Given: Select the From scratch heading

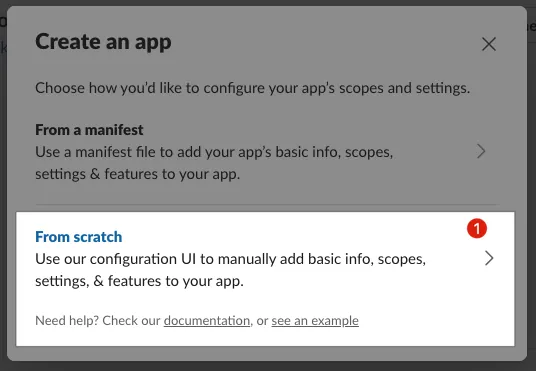Looking at the screenshot, I should pyautogui.click(x=79, y=237).
